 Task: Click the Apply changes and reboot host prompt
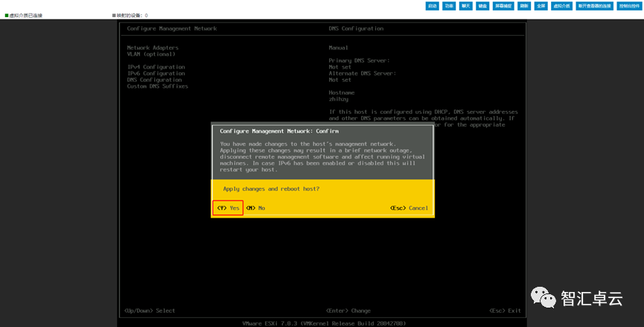coord(271,189)
